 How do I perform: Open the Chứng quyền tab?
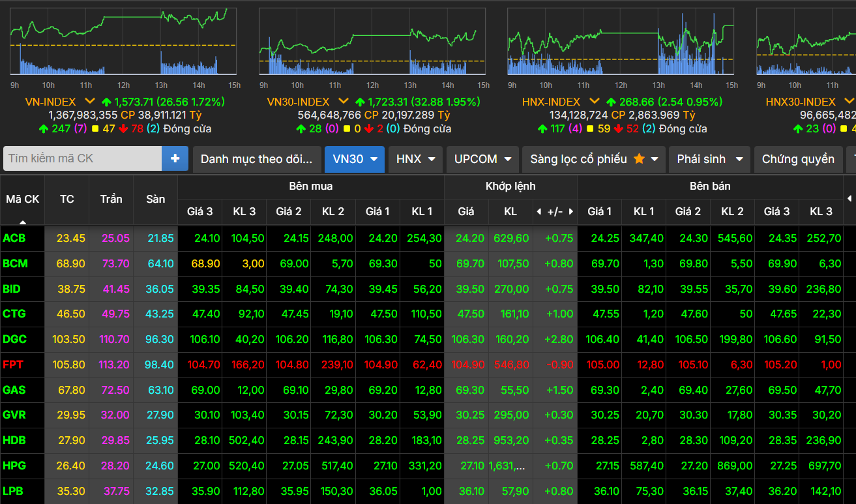point(798,159)
